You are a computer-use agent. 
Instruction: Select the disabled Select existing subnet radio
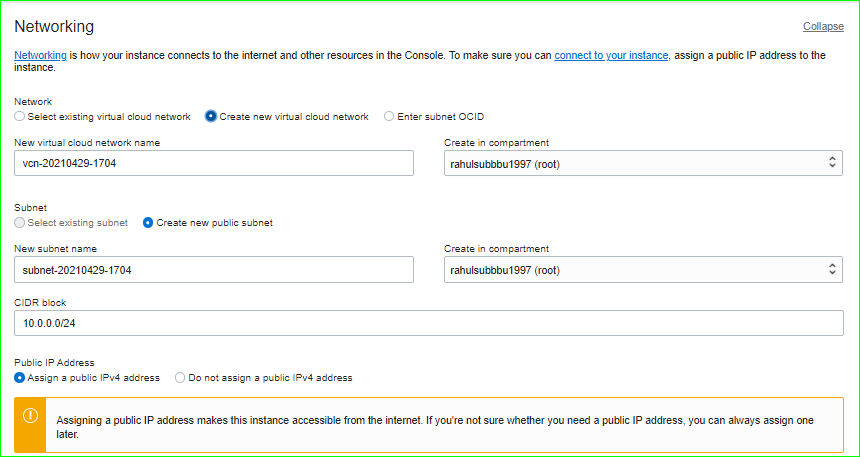(20, 223)
